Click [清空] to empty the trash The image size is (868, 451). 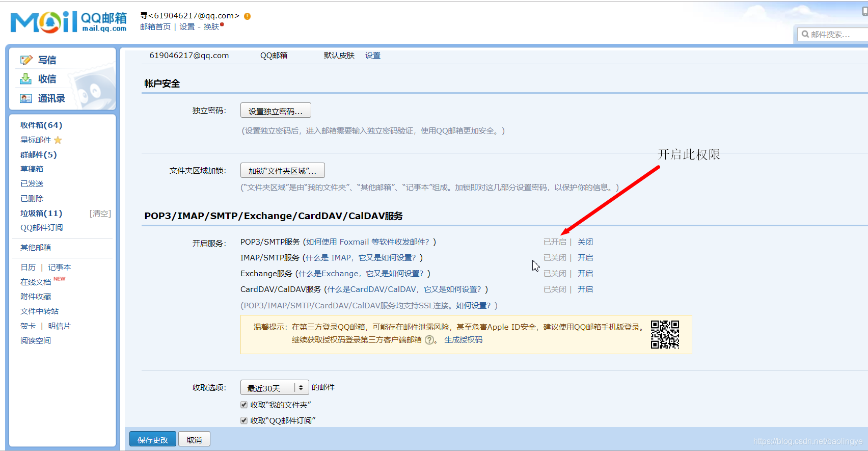(x=100, y=214)
